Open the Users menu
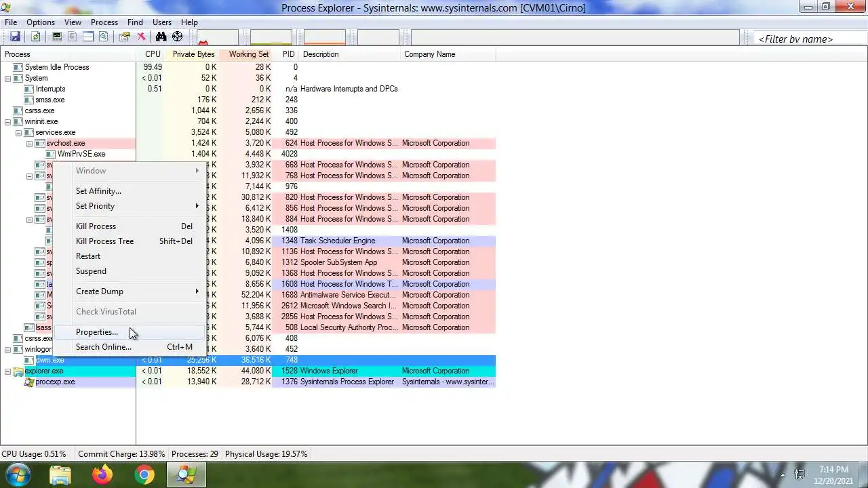The width and height of the screenshot is (868, 488). tap(162, 22)
